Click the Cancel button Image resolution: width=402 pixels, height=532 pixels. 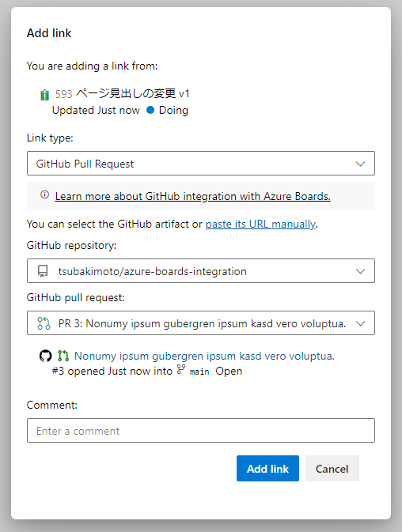(x=332, y=468)
